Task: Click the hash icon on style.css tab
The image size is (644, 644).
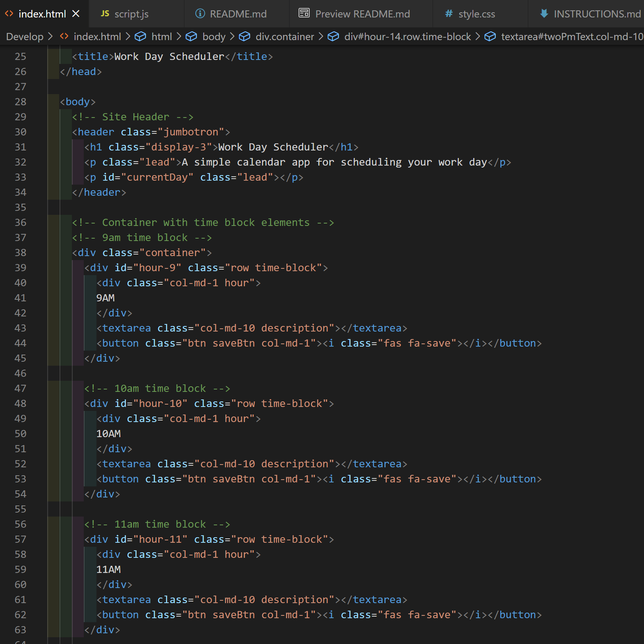Action: (x=449, y=13)
